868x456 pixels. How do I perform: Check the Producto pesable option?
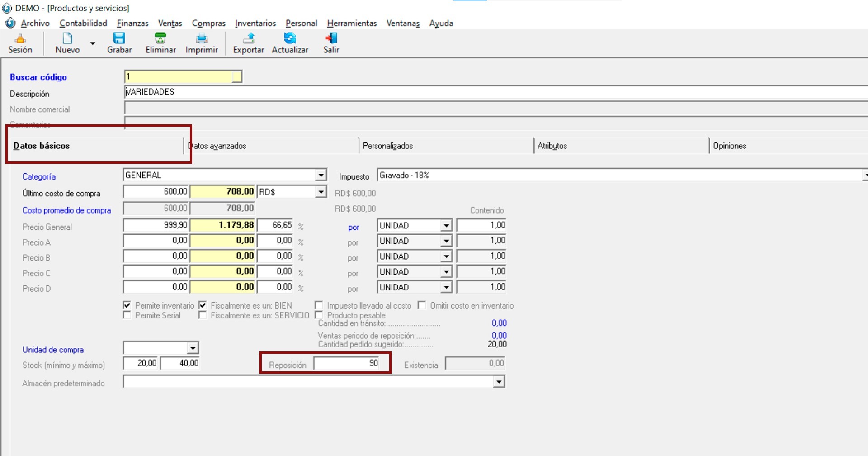(319, 315)
